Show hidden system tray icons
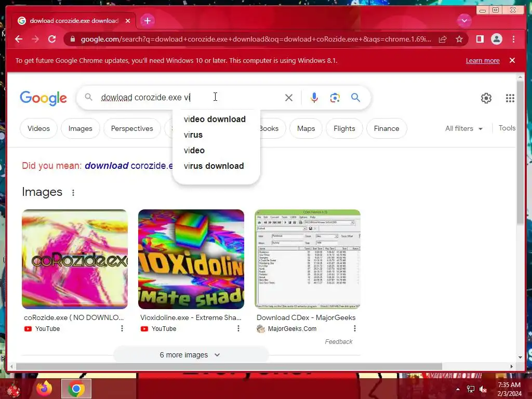 point(458,389)
